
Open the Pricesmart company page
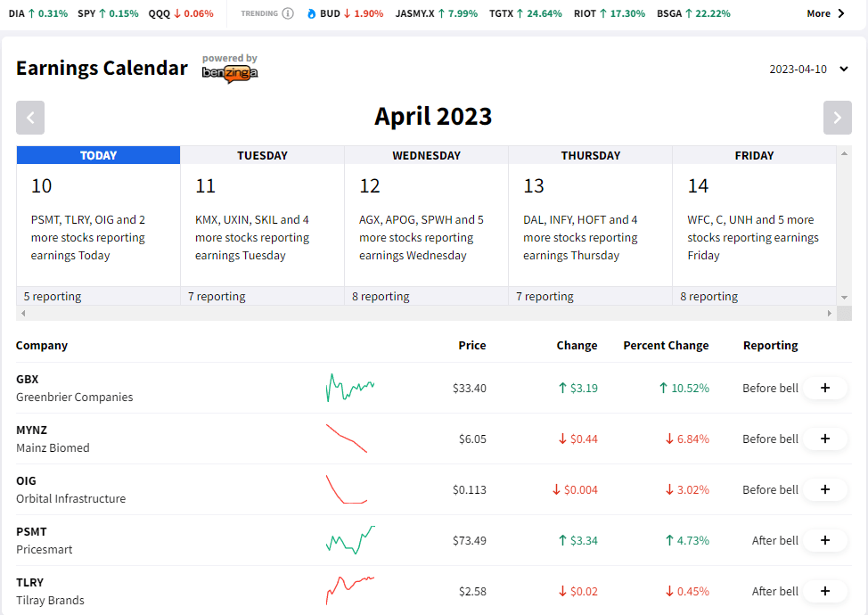click(43, 549)
